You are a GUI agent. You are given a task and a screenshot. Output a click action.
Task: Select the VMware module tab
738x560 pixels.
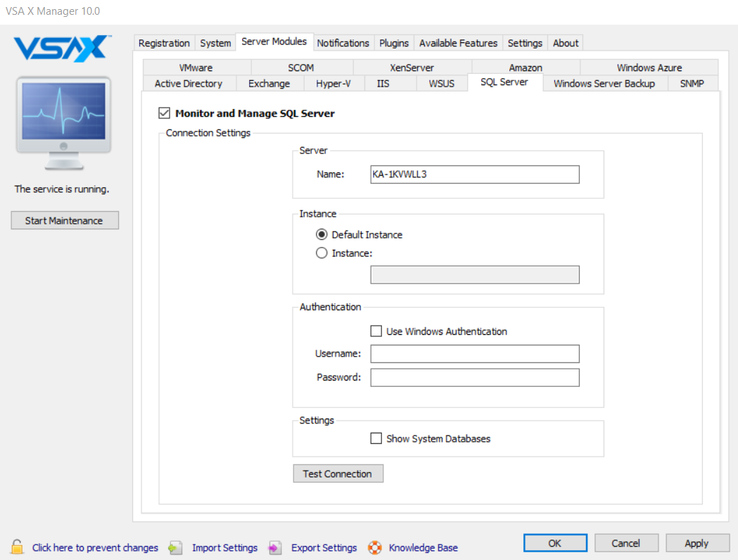(x=196, y=68)
